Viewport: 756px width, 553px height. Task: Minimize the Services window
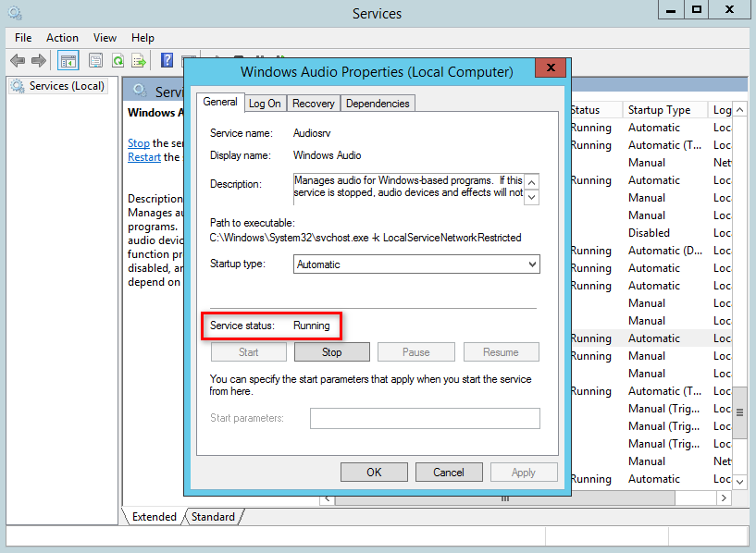671,9
